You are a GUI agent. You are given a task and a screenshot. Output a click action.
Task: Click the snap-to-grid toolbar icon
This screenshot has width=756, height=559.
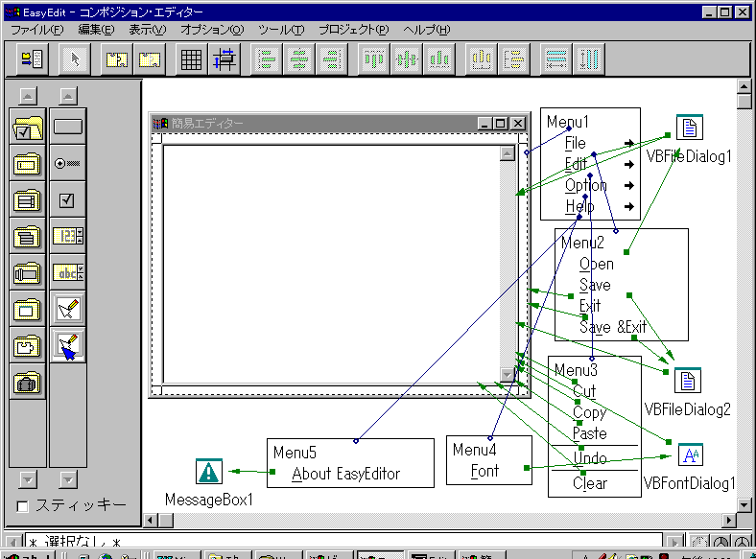224,59
